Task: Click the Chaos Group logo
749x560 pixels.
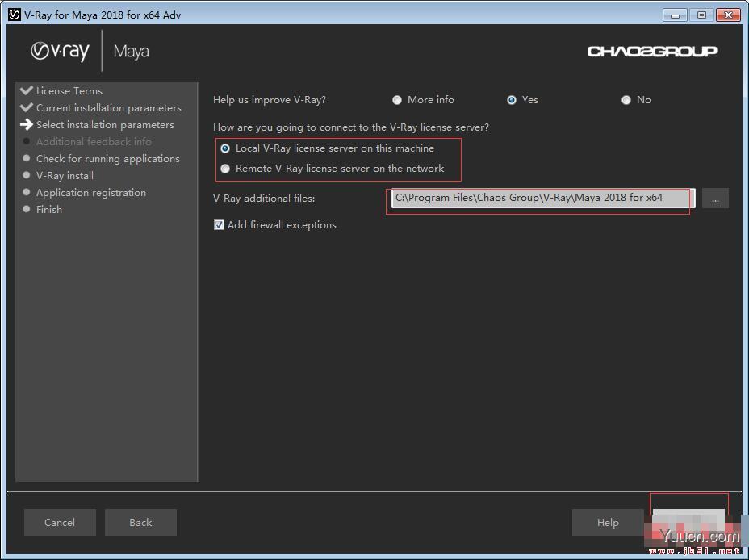Action: click(651, 52)
